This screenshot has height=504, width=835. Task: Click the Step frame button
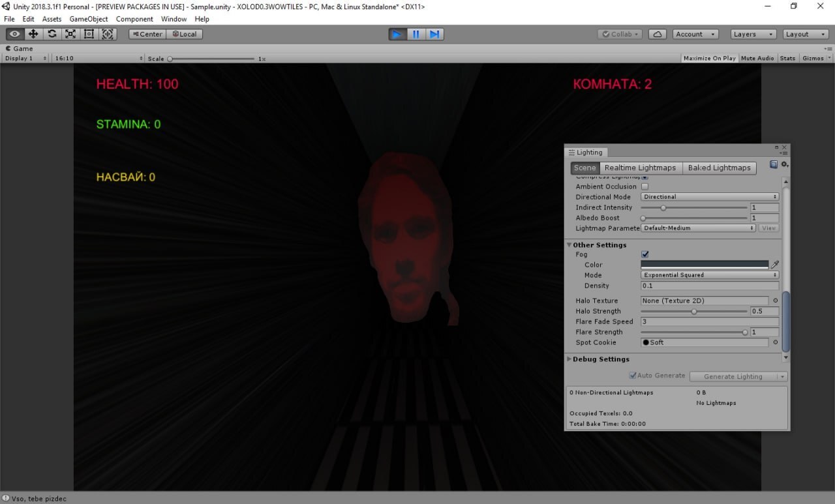(x=434, y=34)
